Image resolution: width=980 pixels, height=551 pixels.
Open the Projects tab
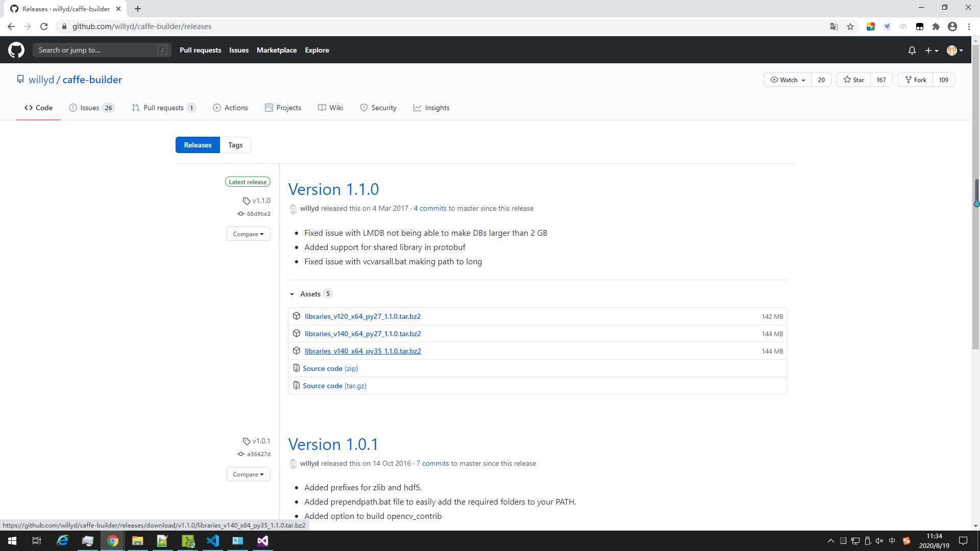[x=283, y=108]
